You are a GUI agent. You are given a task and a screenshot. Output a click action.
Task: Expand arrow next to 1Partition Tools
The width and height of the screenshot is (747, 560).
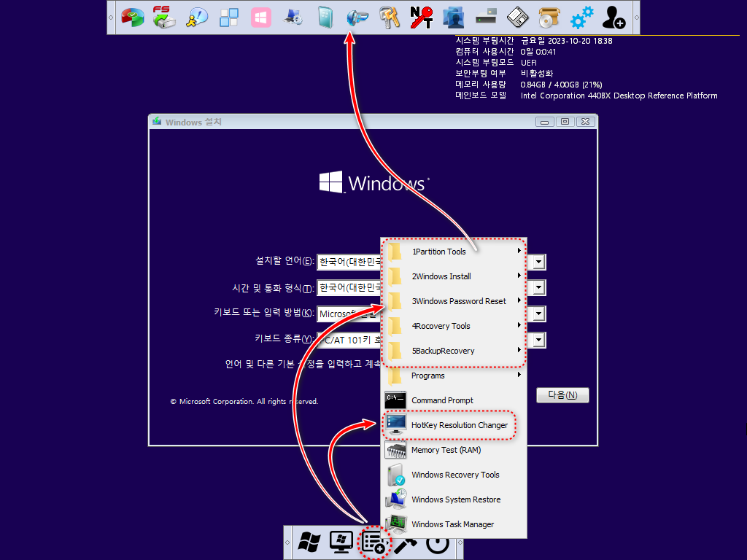[519, 251]
